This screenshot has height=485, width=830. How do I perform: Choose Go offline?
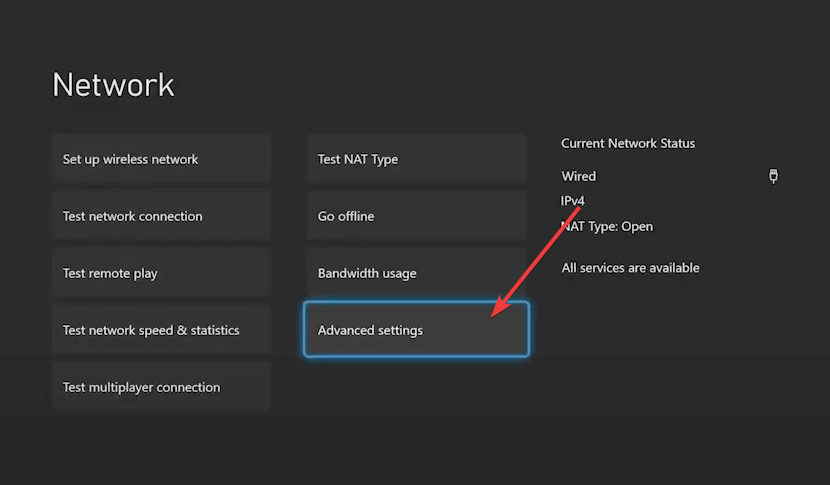416,216
